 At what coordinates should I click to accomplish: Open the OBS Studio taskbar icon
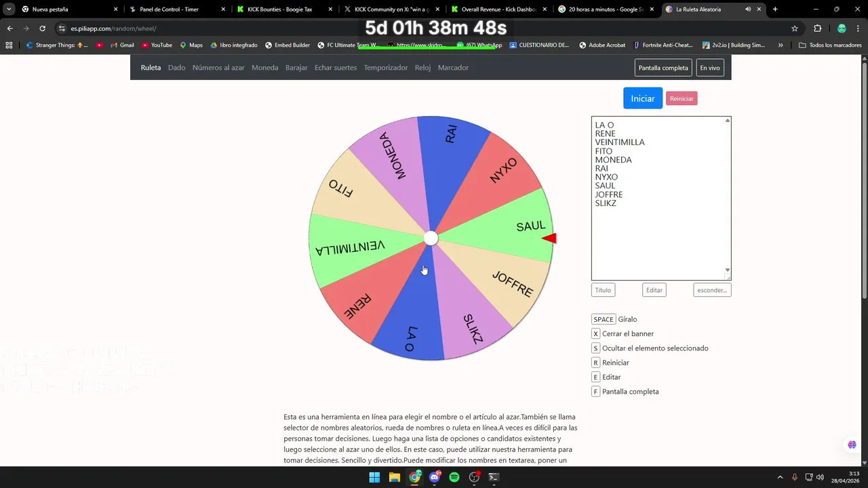(475, 477)
